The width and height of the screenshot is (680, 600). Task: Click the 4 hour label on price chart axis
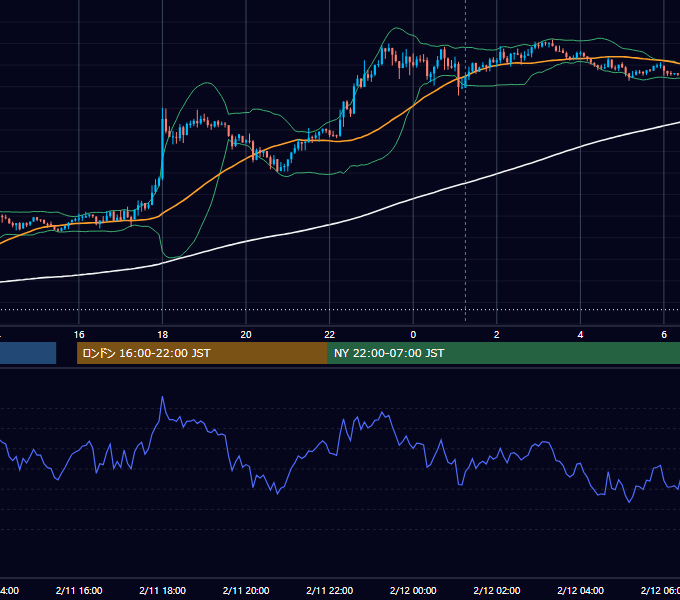tap(580, 335)
